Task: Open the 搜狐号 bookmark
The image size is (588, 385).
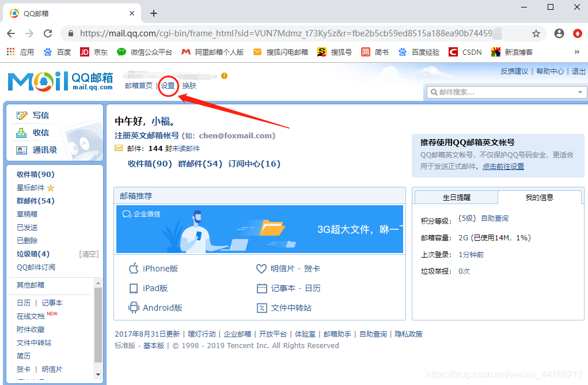Action: pos(335,52)
